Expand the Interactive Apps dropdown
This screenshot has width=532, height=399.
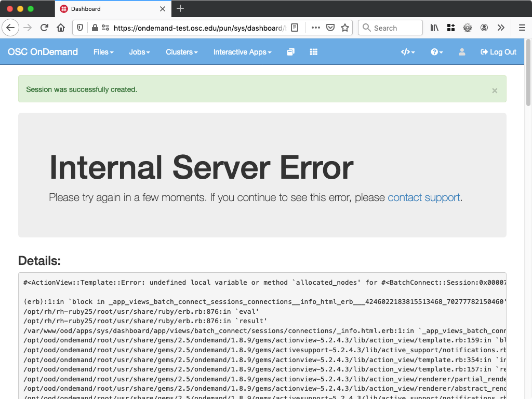[x=242, y=52]
